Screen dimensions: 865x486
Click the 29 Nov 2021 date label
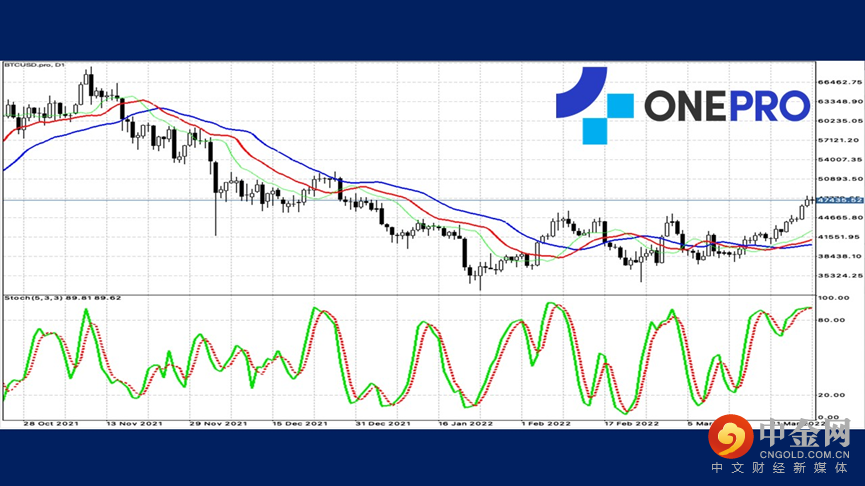(x=218, y=424)
